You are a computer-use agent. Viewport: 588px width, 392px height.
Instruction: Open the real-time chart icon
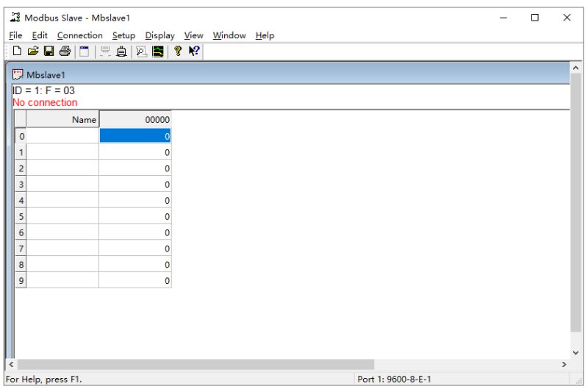point(158,51)
